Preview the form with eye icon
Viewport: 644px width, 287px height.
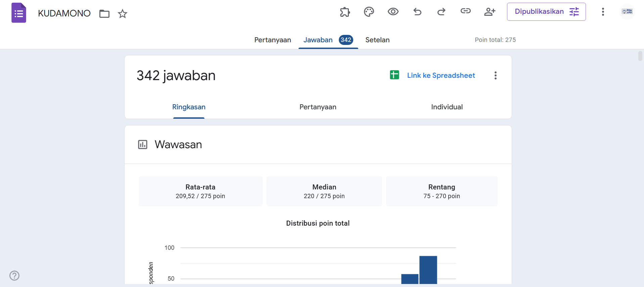coord(393,12)
